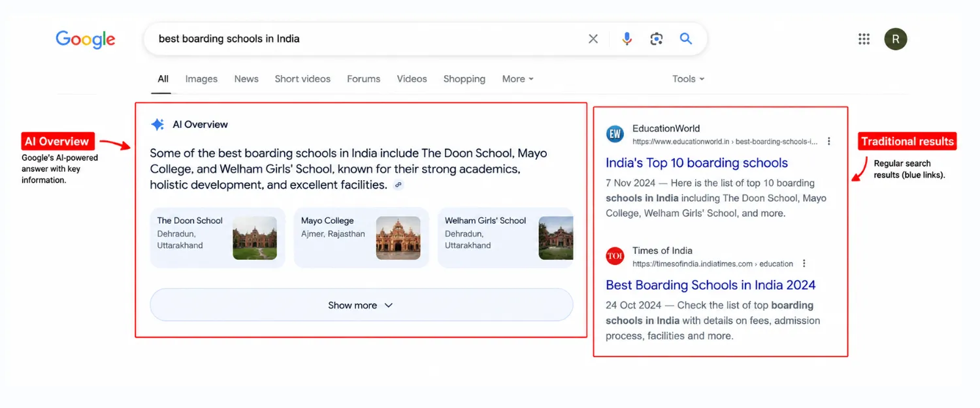This screenshot has width=980, height=408.
Task: Click the EducationWorld site name
Action: (x=666, y=129)
